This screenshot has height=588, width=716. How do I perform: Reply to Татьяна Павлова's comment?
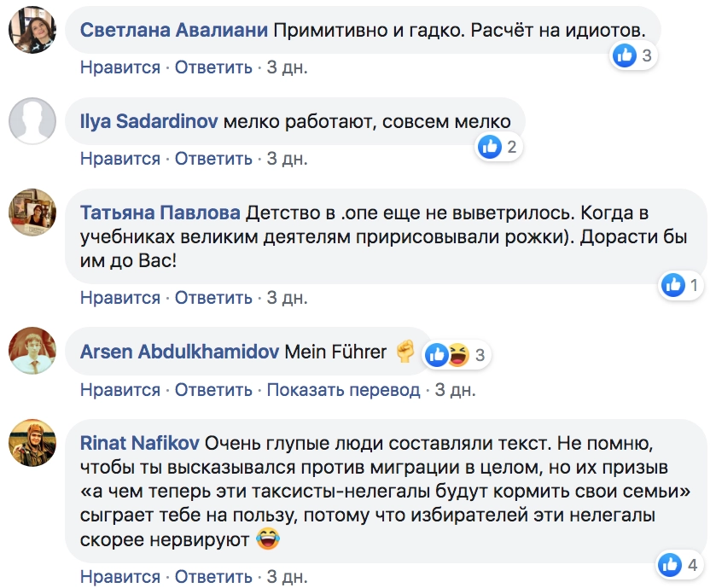pyautogui.click(x=213, y=298)
